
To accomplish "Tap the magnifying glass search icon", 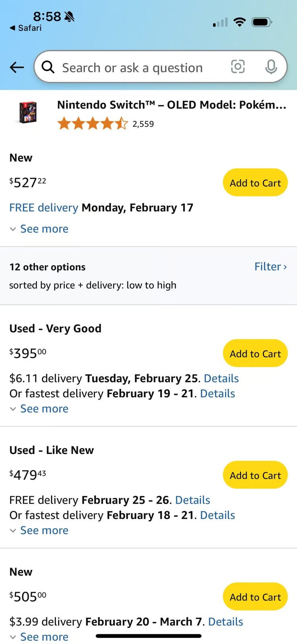I will (48, 67).
